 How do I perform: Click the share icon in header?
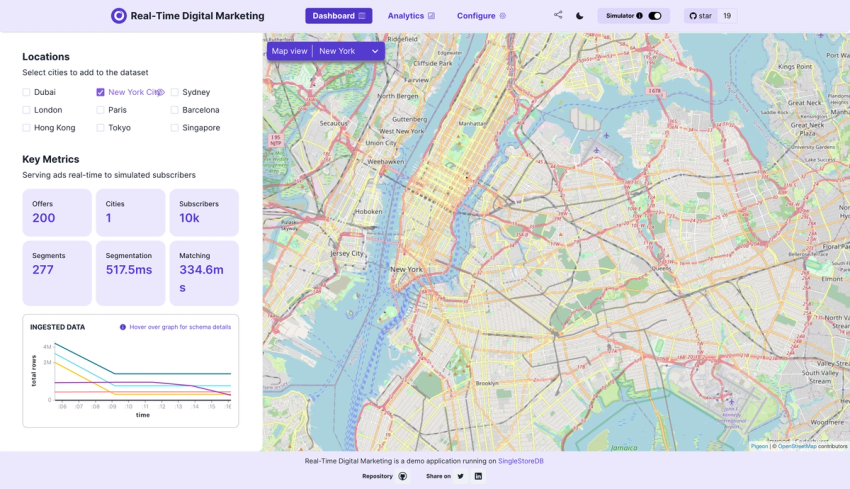pos(558,15)
